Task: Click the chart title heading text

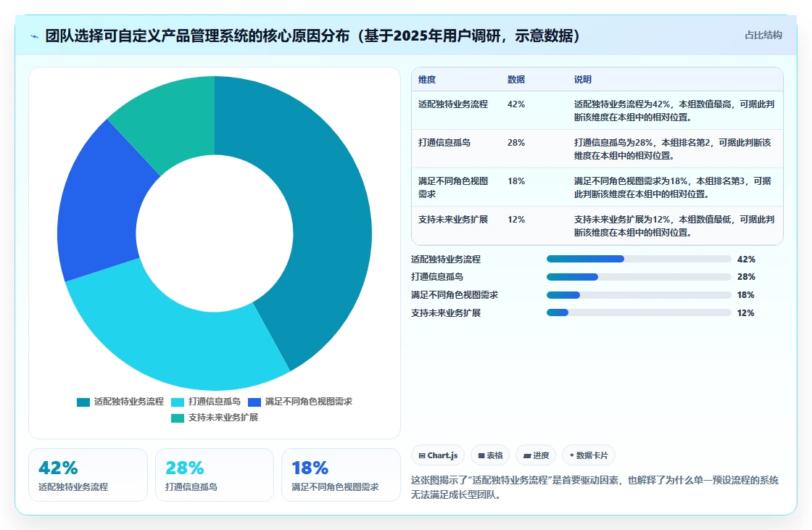Action: pyautogui.click(x=312, y=36)
